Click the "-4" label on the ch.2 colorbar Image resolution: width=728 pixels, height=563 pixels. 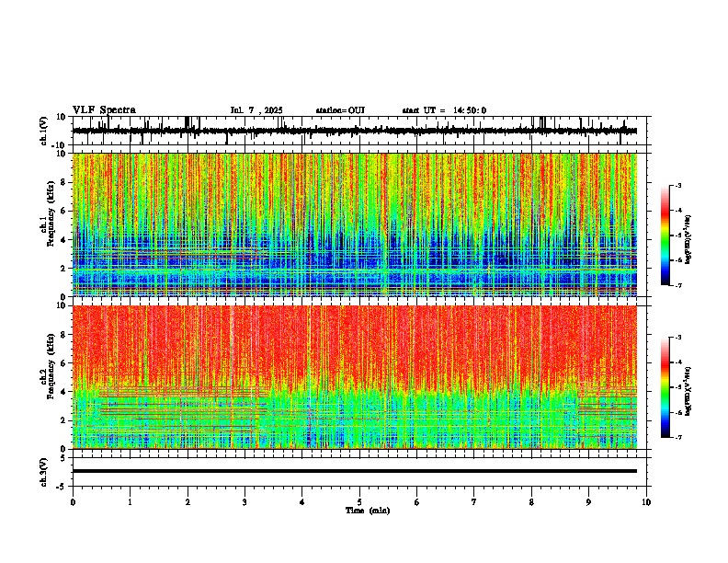[677, 362]
